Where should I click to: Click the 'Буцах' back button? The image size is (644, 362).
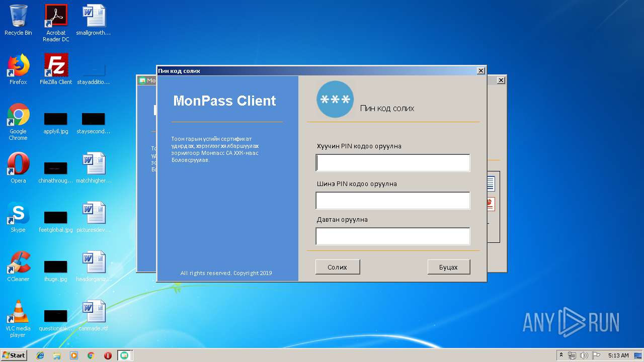(448, 267)
